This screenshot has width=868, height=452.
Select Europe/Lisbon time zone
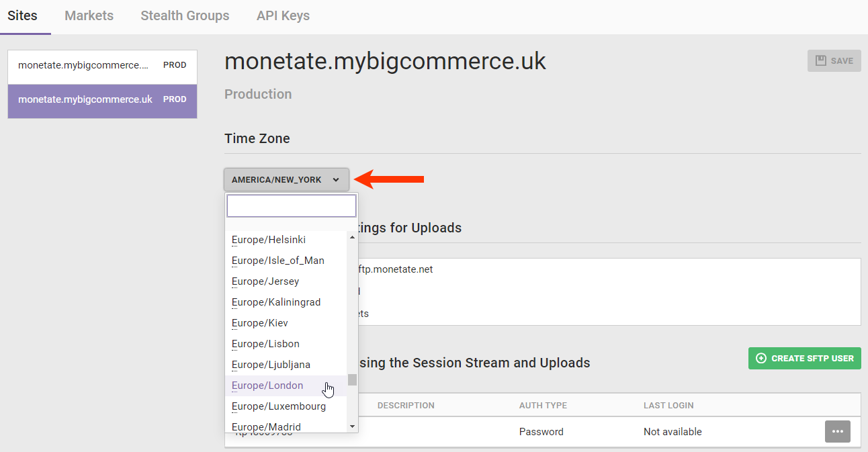(265, 344)
